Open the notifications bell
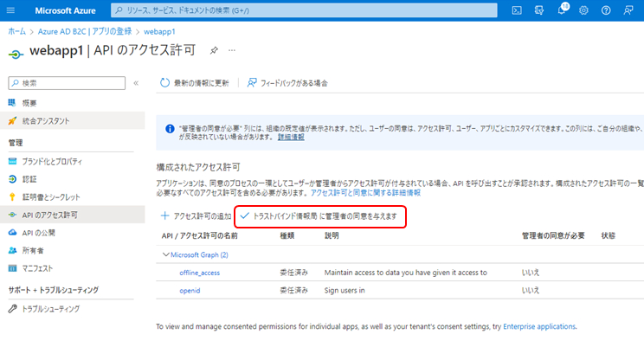 click(562, 10)
